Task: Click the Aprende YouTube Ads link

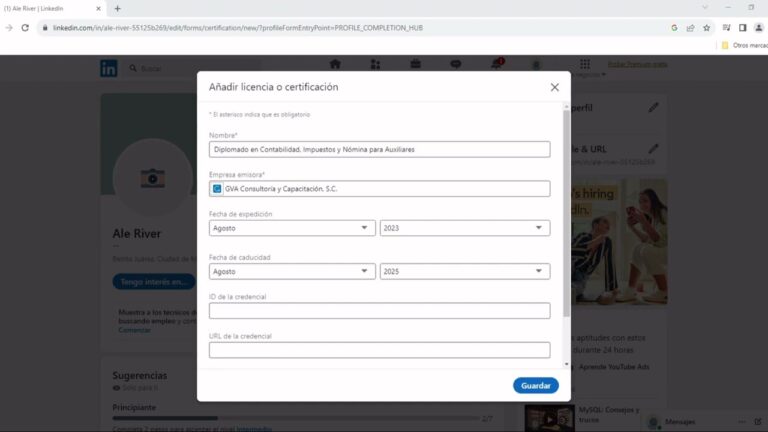Action: (614, 367)
